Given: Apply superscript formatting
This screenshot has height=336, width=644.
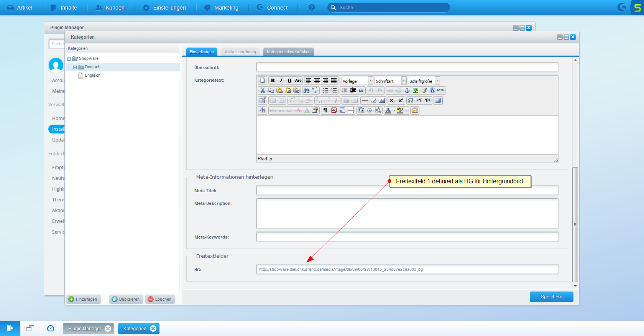Looking at the screenshot, I should pyautogui.click(x=401, y=100).
